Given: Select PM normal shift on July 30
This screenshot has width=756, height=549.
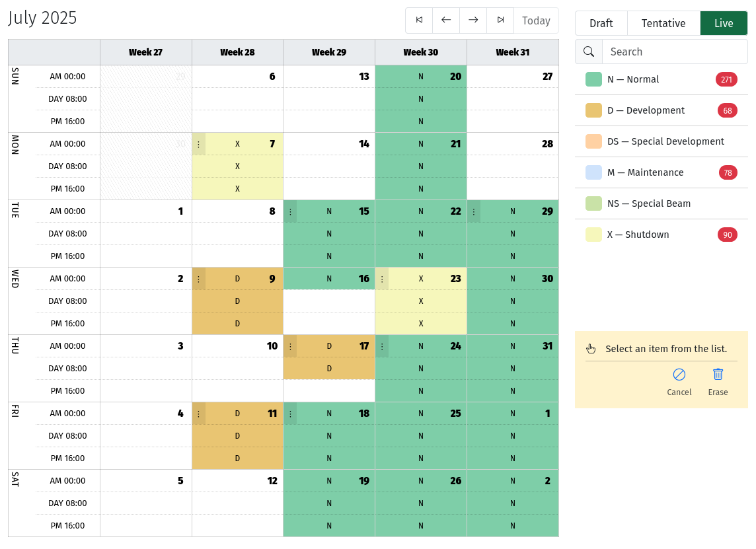Looking at the screenshot, I should click(x=513, y=324).
